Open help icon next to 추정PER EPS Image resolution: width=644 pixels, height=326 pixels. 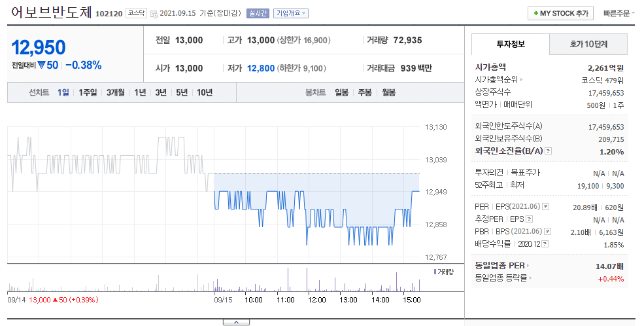(x=530, y=219)
